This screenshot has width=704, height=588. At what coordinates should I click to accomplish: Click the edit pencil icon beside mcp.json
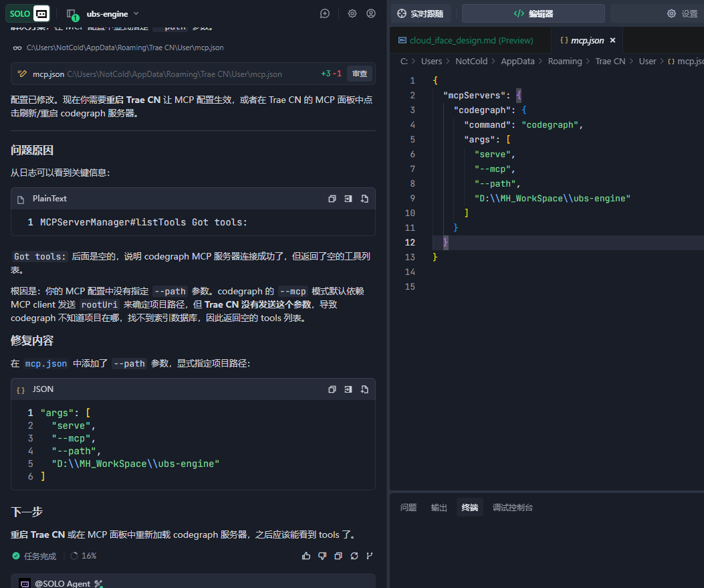click(x=22, y=74)
